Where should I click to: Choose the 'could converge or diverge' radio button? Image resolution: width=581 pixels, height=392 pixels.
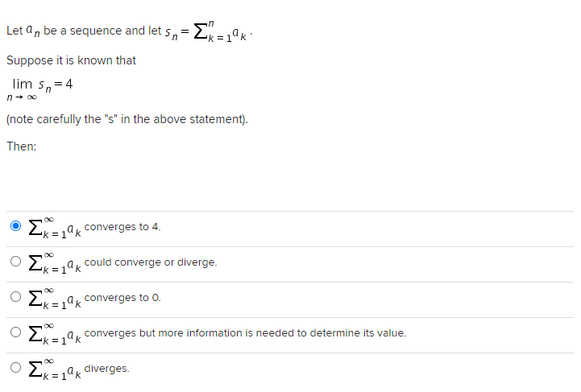click(15, 262)
